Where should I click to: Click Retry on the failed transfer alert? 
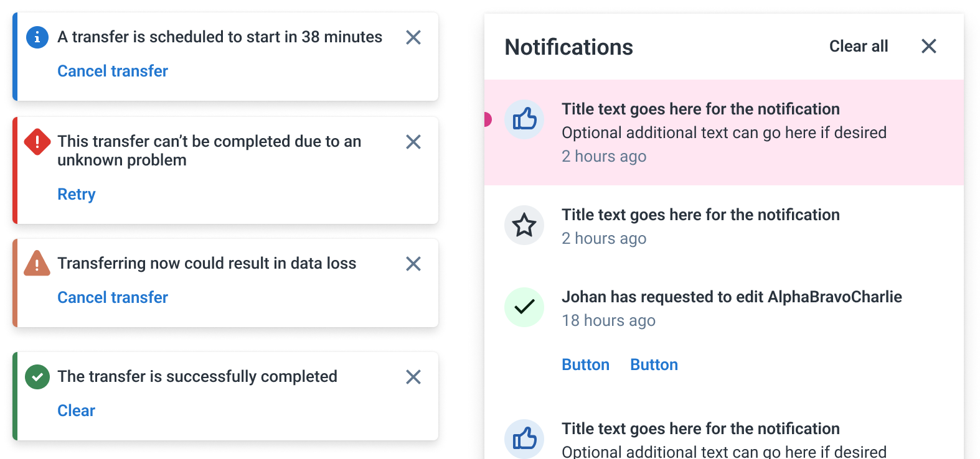click(x=77, y=194)
